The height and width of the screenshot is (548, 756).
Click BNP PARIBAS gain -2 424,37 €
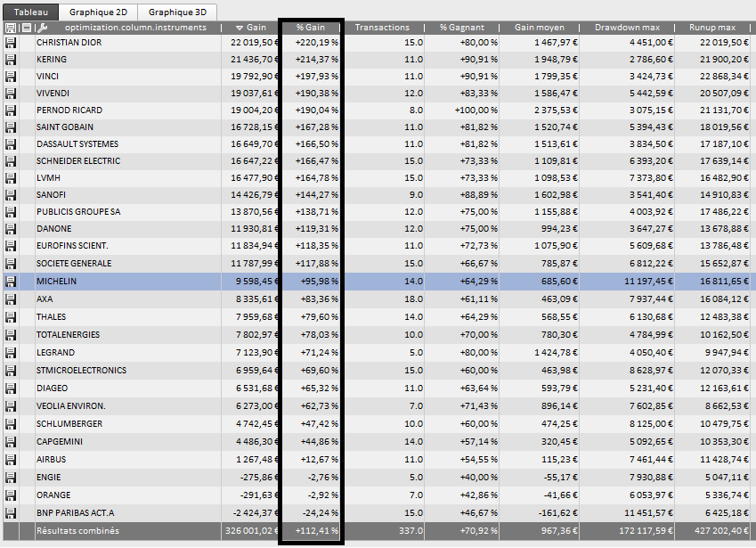256,512
